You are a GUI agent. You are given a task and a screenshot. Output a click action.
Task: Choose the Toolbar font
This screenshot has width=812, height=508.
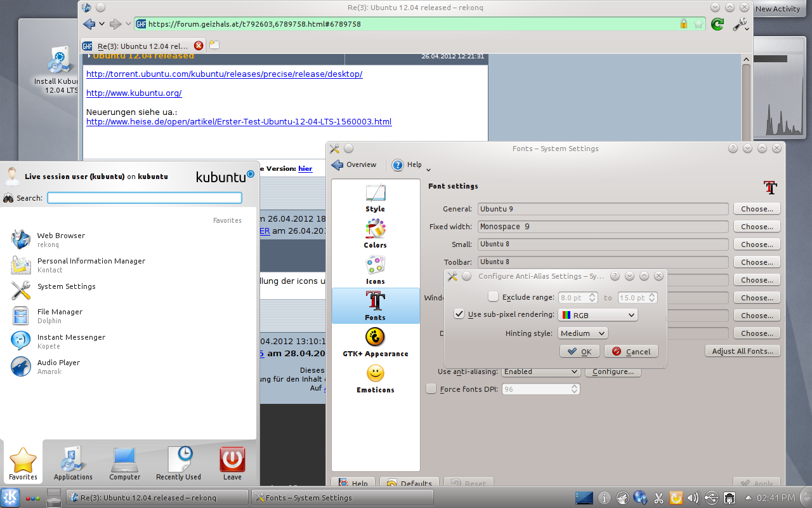pyautogui.click(x=757, y=262)
